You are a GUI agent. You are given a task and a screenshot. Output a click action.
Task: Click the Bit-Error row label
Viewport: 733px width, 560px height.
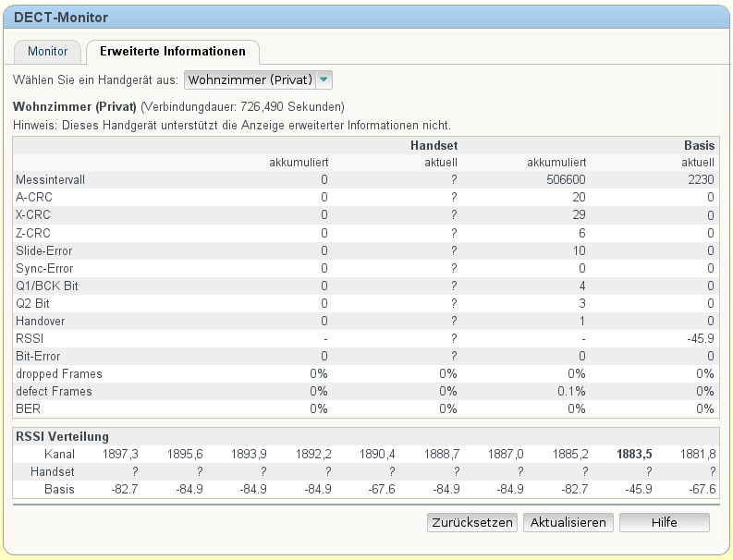[38, 356]
